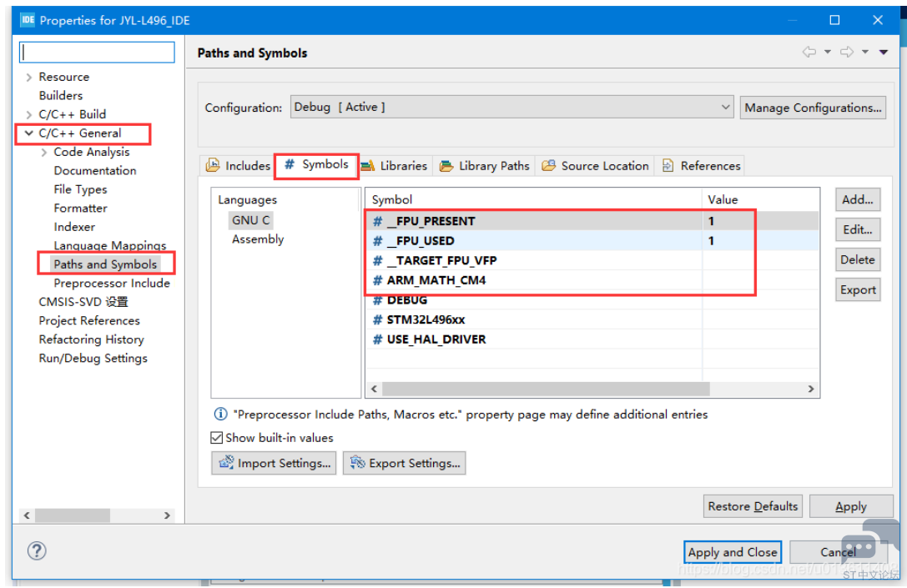Open the Includes tab

point(239,166)
